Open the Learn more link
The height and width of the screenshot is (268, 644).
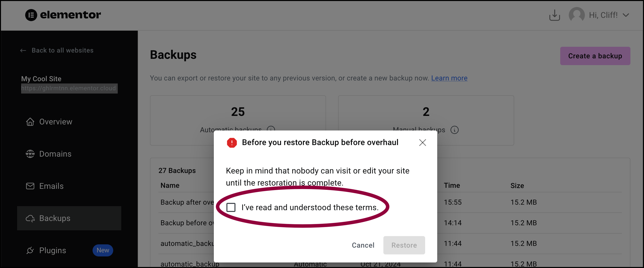pyautogui.click(x=449, y=78)
